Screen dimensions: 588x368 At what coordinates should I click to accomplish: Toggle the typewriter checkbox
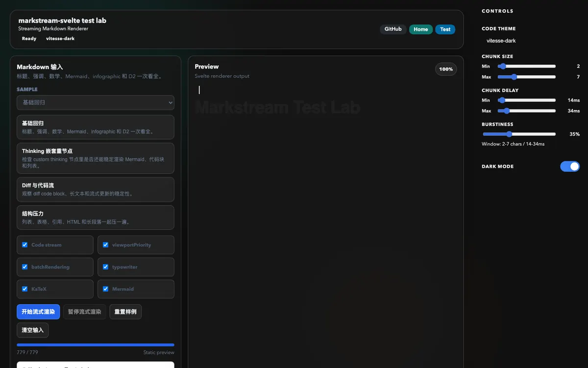coord(105,267)
